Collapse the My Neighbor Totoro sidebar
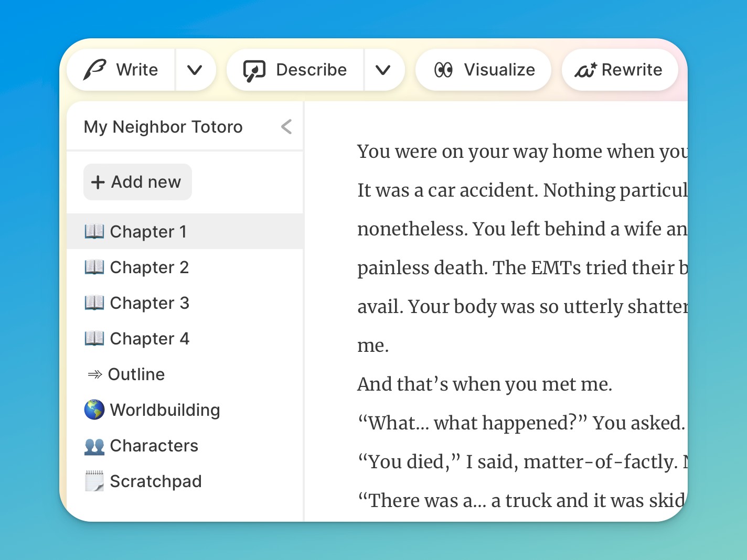 pyautogui.click(x=286, y=127)
